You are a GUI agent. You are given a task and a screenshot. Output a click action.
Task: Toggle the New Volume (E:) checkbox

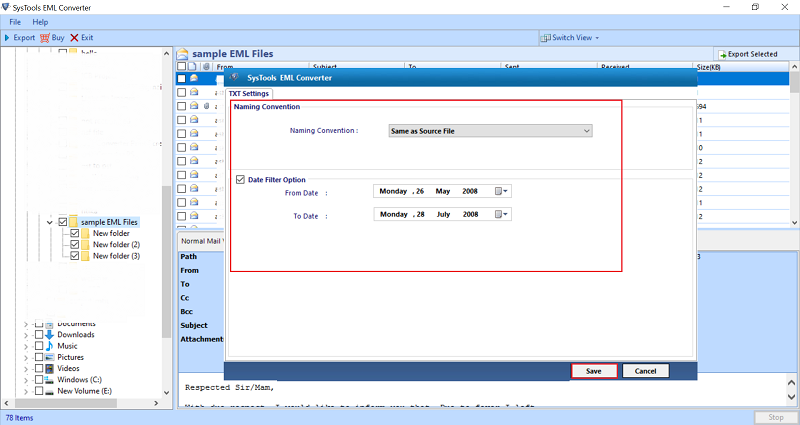coord(39,391)
